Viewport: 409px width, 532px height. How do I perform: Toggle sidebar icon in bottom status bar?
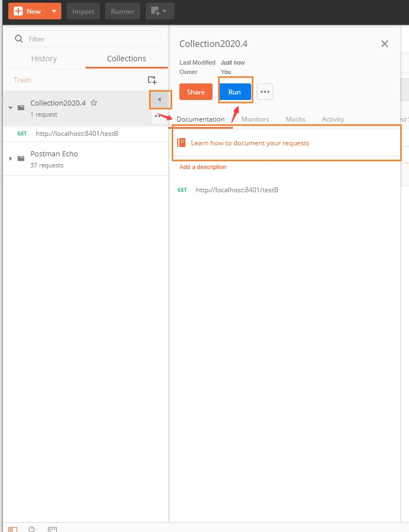[x=13, y=529]
